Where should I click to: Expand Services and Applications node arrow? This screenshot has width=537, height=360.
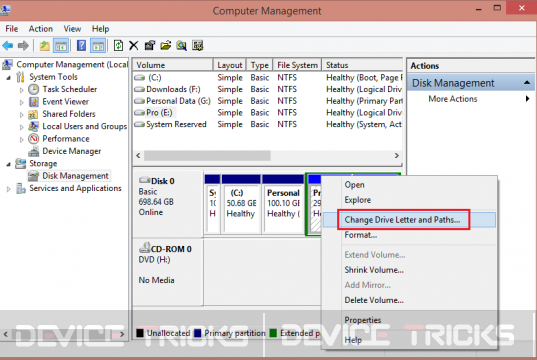(x=9, y=189)
